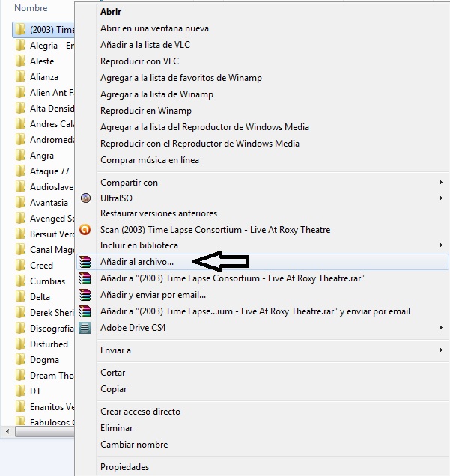
Task: Choose Añadir al archivo... option
Action: click(x=137, y=262)
